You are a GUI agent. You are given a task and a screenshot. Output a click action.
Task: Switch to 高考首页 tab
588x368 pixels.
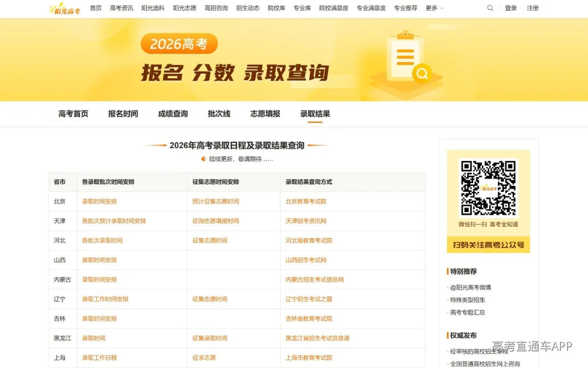73,113
